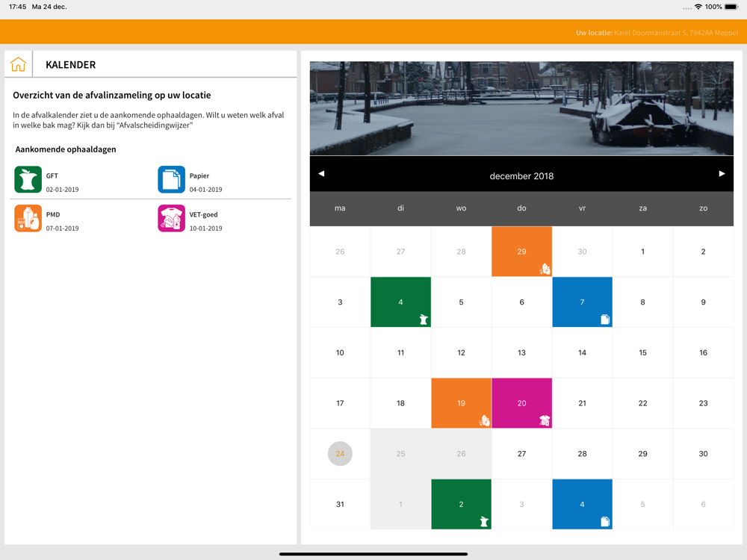Viewport: 747px width, 560px height.
Task: Select pink VET-goed day 20 December
Action: click(x=521, y=403)
